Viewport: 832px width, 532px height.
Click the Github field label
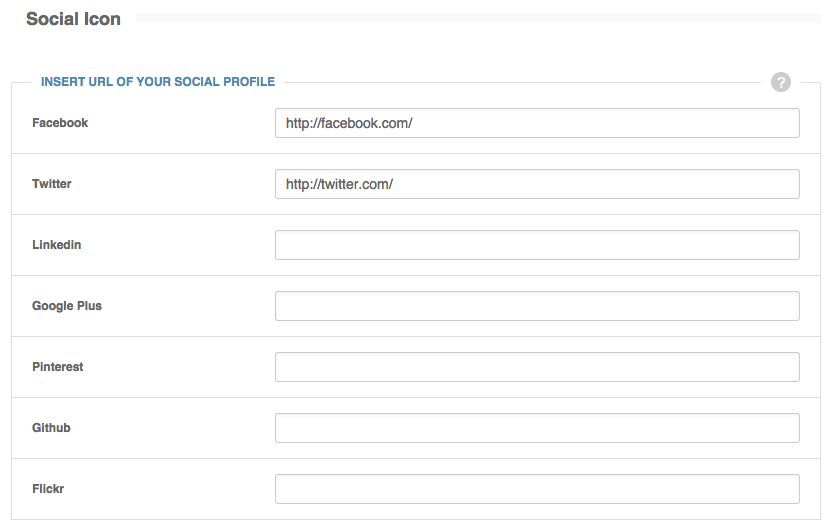pyautogui.click(x=51, y=428)
